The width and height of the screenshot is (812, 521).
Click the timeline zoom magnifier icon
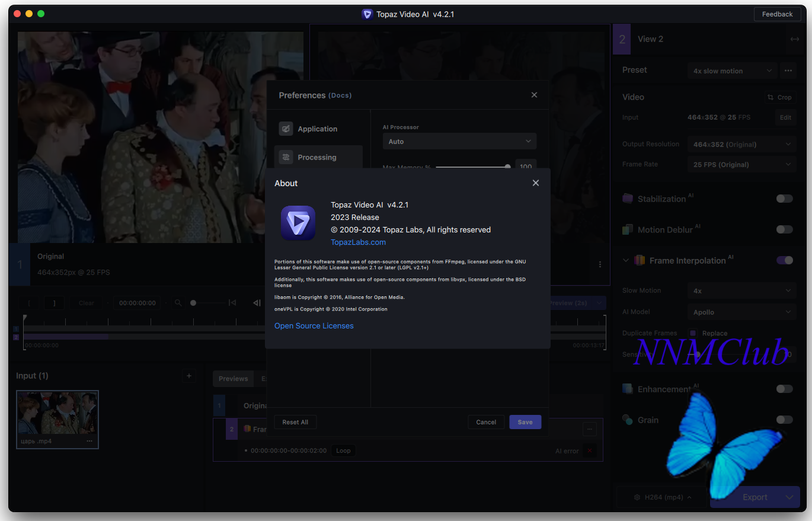tap(178, 303)
